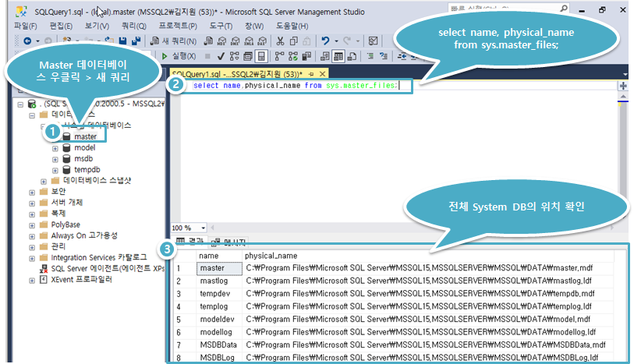The image size is (634, 364).
Task: Expand the PolyBase folder
Action: 32,225
